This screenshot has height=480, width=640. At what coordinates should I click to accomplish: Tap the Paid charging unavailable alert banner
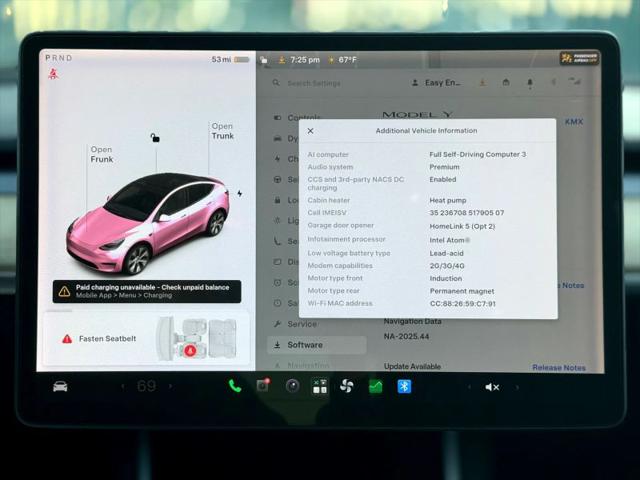point(147,291)
